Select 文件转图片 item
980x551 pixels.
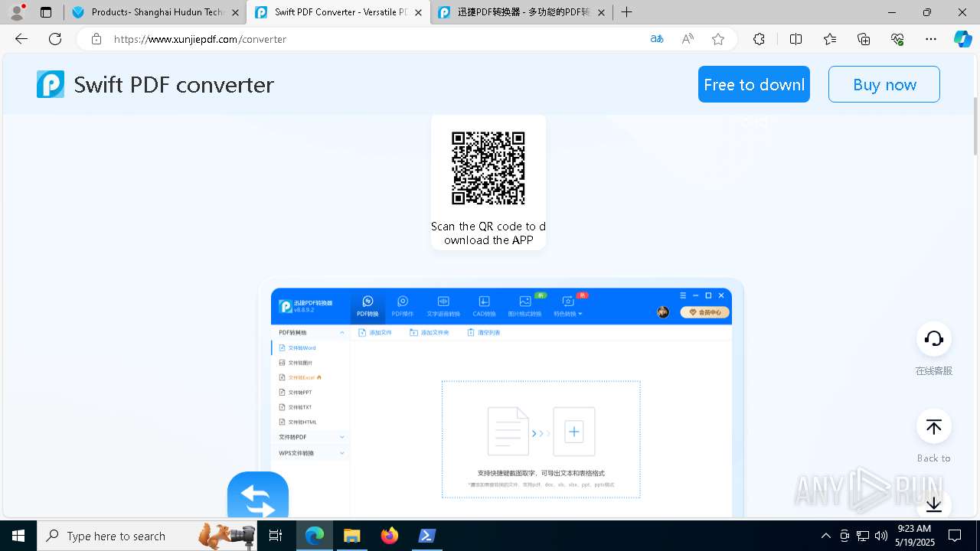pyautogui.click(x=310, y=363)
